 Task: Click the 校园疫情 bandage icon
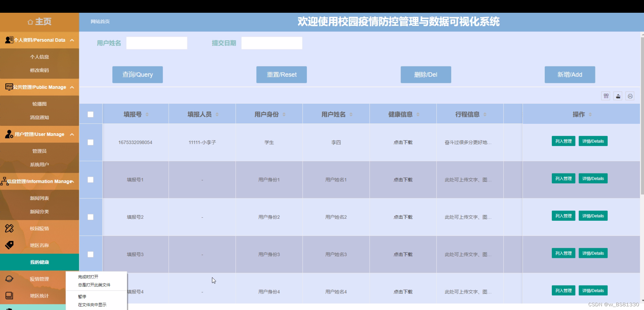pos(9,228)
